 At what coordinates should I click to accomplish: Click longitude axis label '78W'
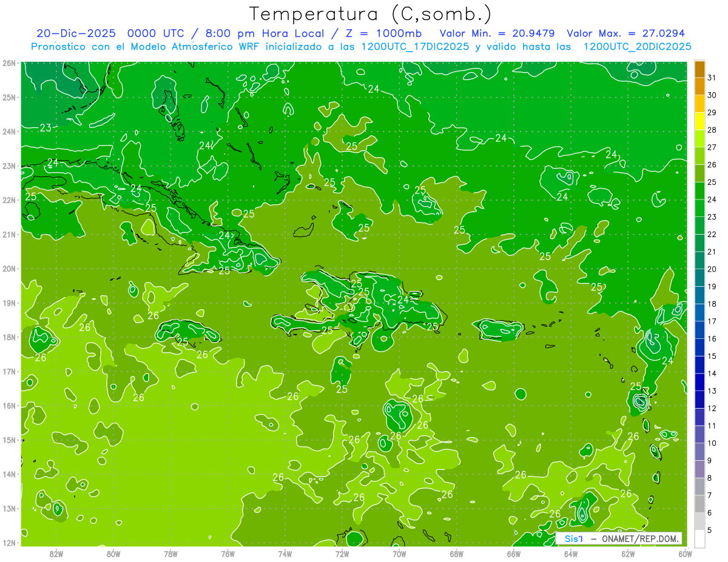170,554
